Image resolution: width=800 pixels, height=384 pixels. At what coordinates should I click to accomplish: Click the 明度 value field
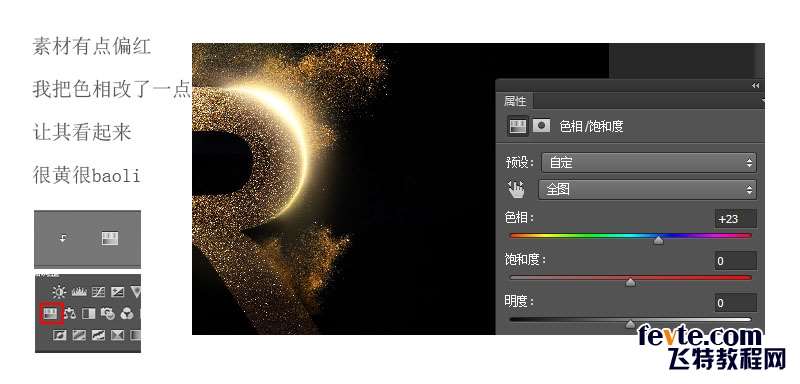click(735, 303)
